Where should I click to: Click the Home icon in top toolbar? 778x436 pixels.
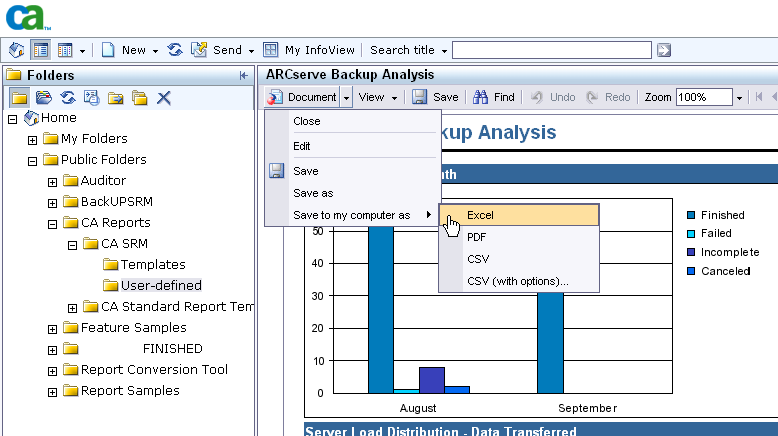pos(16,49)
